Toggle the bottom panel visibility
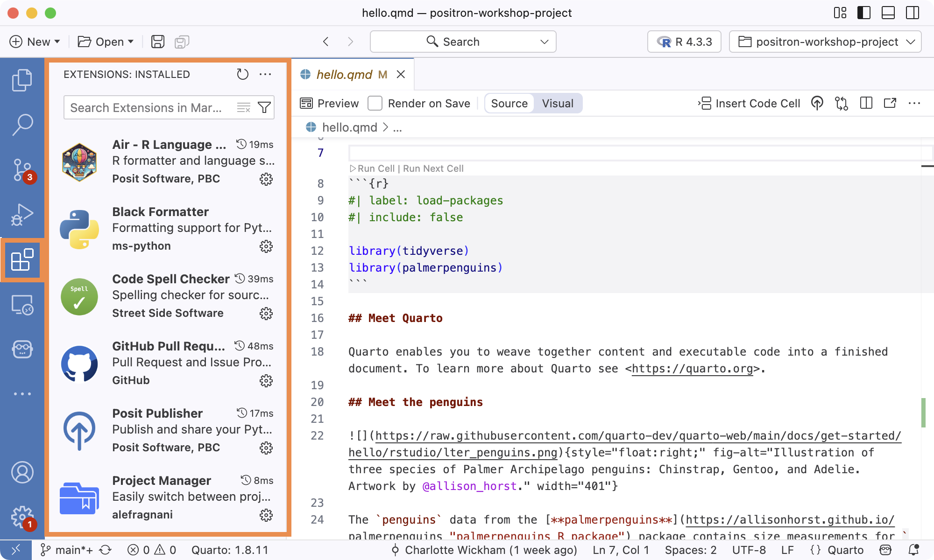This screenshot has width=934, height=560. pyautogui.click(x=888, y=13)
